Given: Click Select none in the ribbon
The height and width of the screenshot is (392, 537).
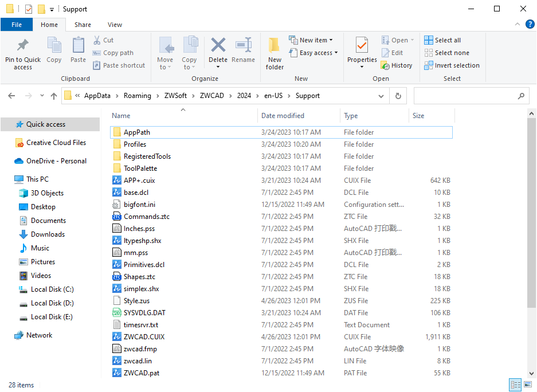Looking at the screenshot, I should [x=446, y=53].
